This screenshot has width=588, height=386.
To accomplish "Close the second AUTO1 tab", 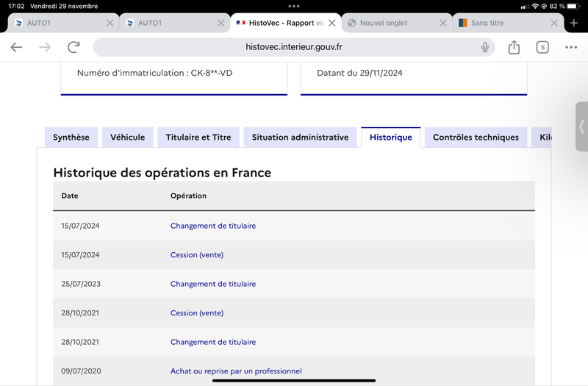I will pyautogui.click(x=221, y=23).
